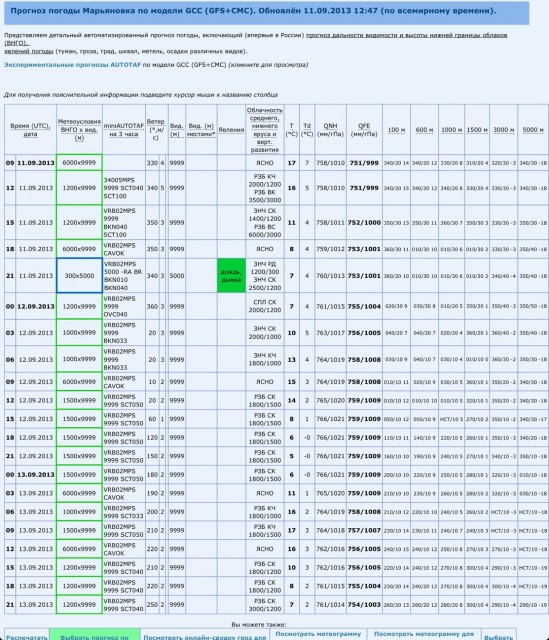This screenshot has width=549, height=640.
Task: Click the 'ЗНЧ КЧ 1800/1000' cloud cell
Action: tap(264, 359)
